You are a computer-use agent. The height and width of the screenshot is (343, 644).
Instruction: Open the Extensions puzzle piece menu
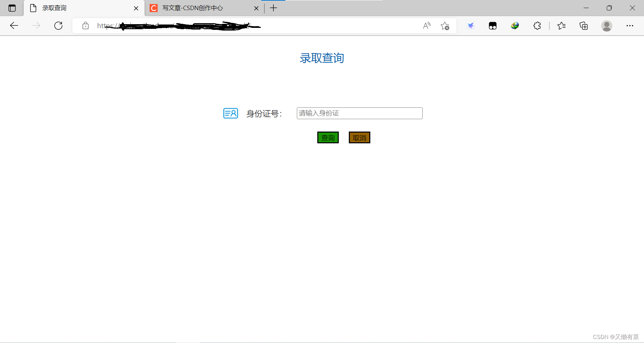pyautogui.click(x=537, y=26)
